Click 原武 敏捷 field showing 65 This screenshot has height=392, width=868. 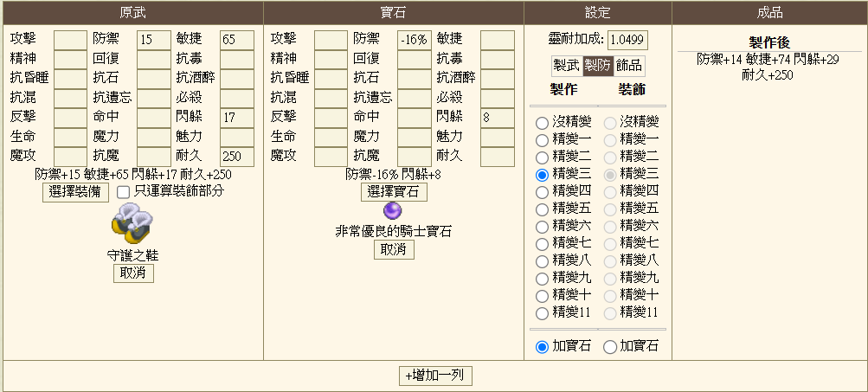coord(237,40)
